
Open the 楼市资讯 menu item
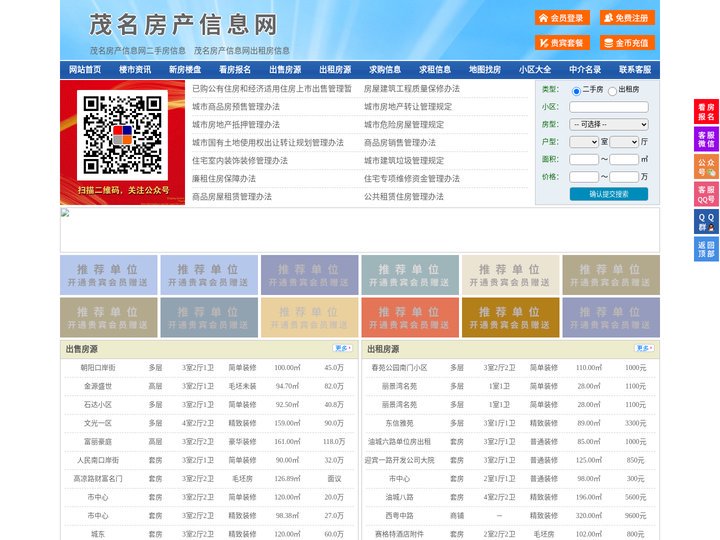pyautogui.click(x=135, y=70)
